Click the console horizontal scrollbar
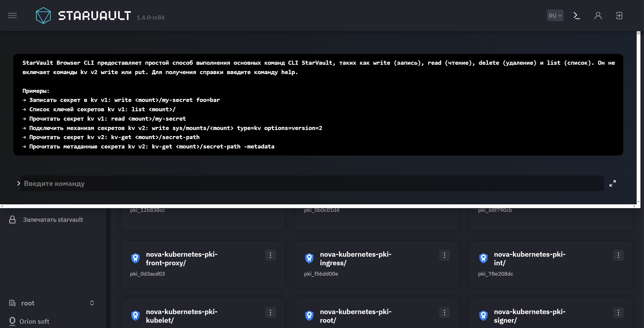644x328 pixels. pyautogui.click(x=318, y=206)
